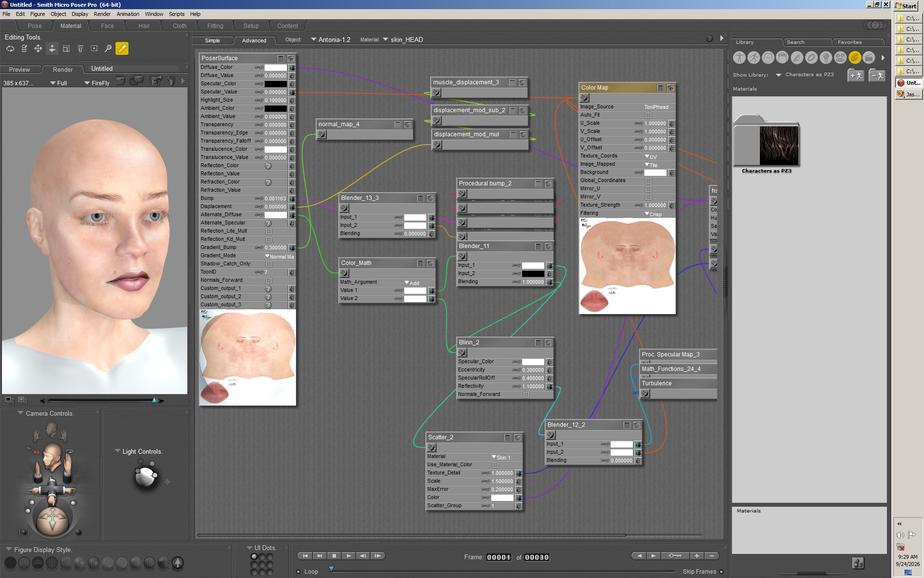Open the Math_Argument Add dropdown
Image resolution: width=924 pixels, height=578 pixels.
(x=412, y=283)
